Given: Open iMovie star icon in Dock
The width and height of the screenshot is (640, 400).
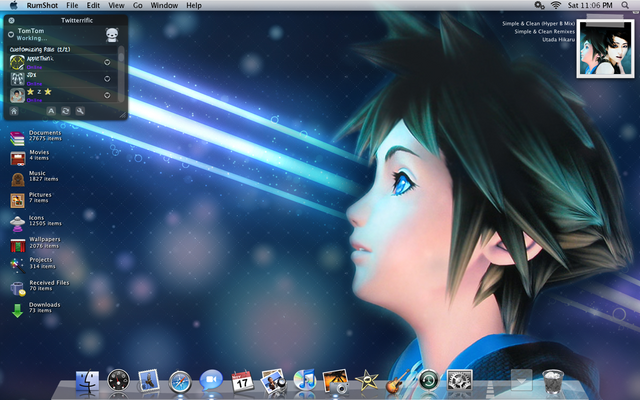Looking at the screenshot, I should click(x=367, y=381).
